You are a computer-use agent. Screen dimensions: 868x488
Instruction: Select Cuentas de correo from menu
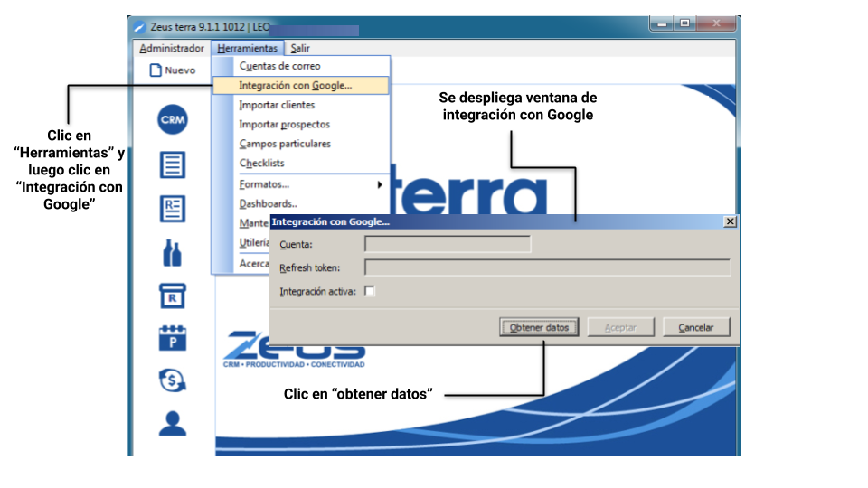pyautogui.click(x=301, y=66)
